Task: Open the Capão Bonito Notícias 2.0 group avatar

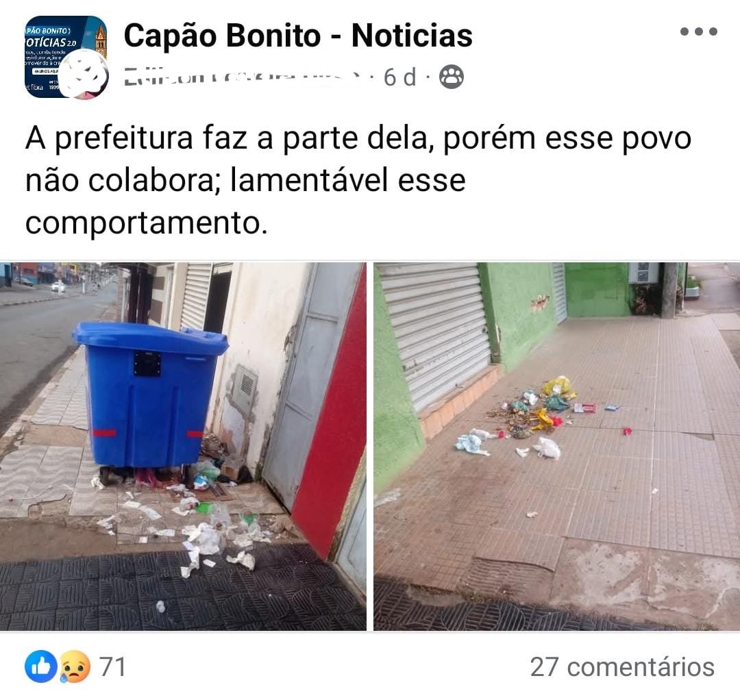Action: pos(66,57)
